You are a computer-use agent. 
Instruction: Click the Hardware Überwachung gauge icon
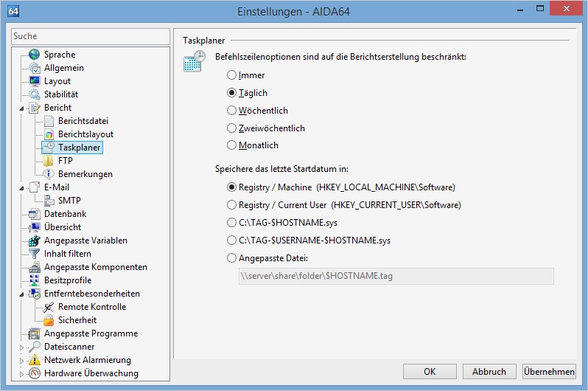tap(35, 373)
